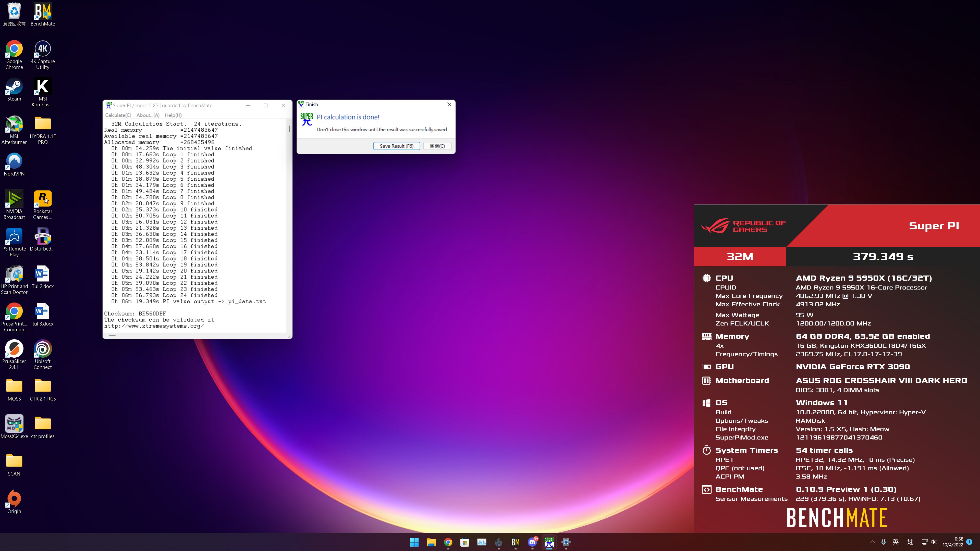Expand the hidden system tray icons chevron
Image resolution: width=980 pixels, height=551 pixels.
tap(872, 542)
